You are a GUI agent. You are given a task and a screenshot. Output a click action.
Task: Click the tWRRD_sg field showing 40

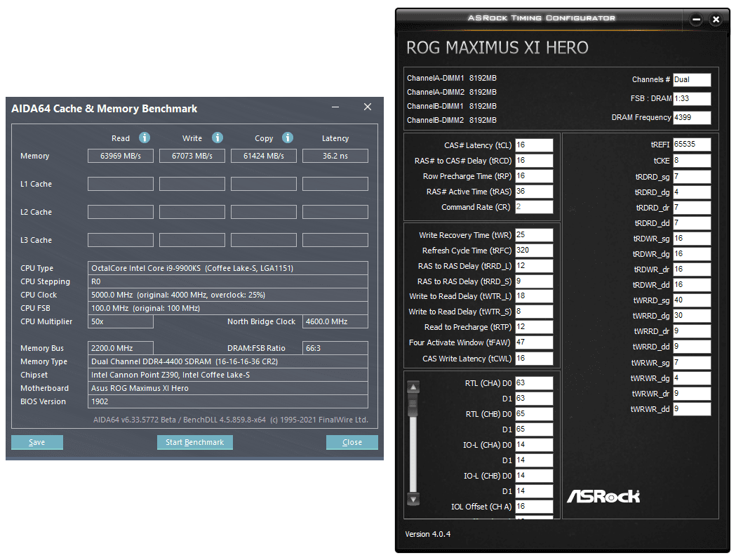[692, 300]
